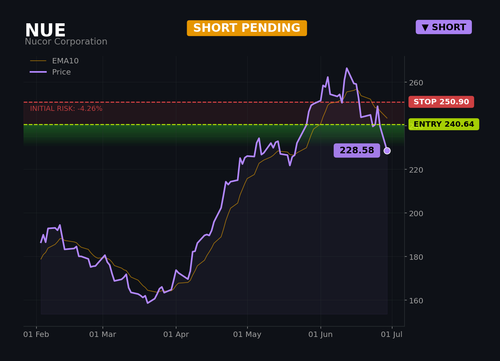The height and width of the screenshot is (361, 500).
Task: Click the current price endpoint dot
Action: pyautogui.click(x=387, y=151)
